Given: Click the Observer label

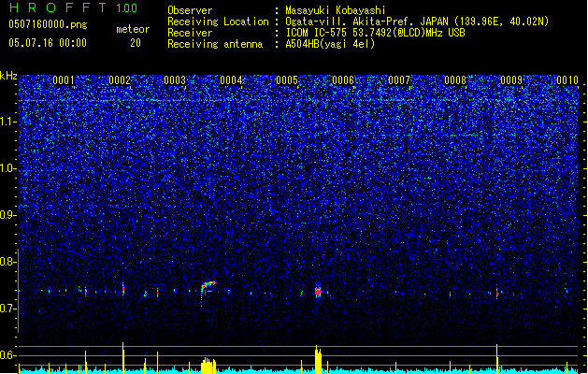Looking at the screenshot, I should pos(190,10).
